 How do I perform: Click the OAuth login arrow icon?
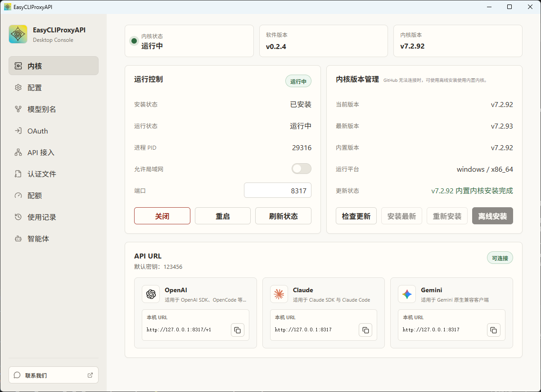click(x=18, y=131)
